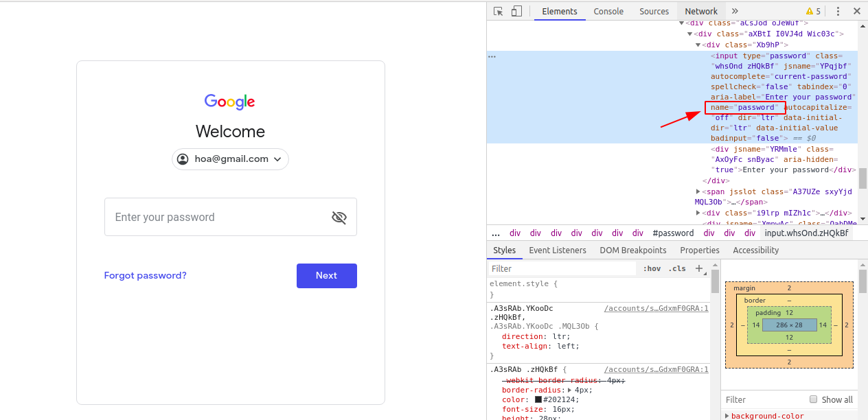This screenshot has height=420, width=868.
Task: Click the DOM tree vertical scrollbar
Action: pos(863,179)
